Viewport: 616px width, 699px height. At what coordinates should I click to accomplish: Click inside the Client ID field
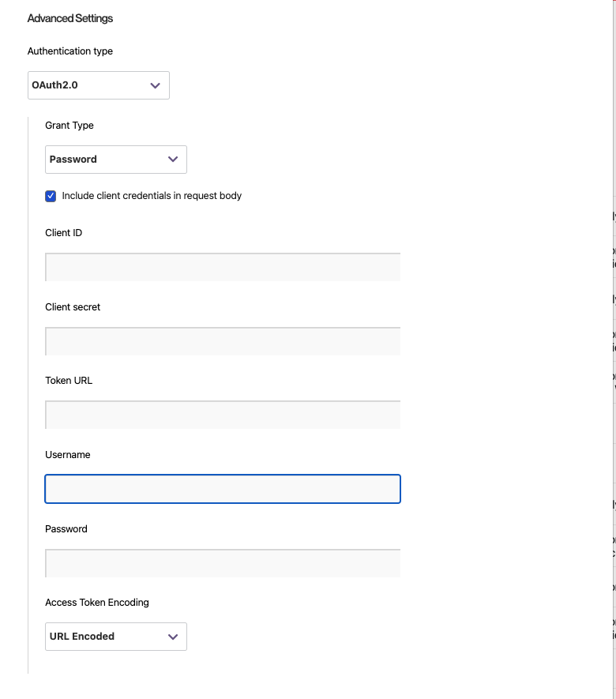(223, 267)
